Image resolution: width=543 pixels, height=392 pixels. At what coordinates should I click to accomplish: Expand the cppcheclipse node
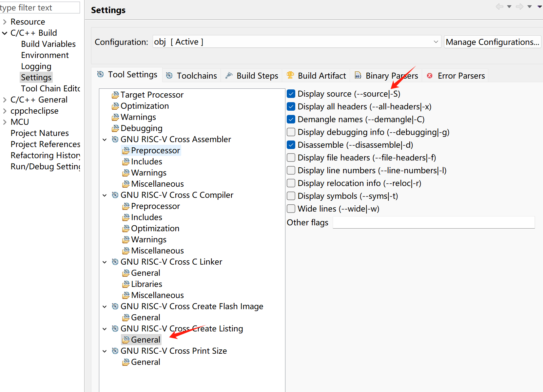[x=5, y=111]
